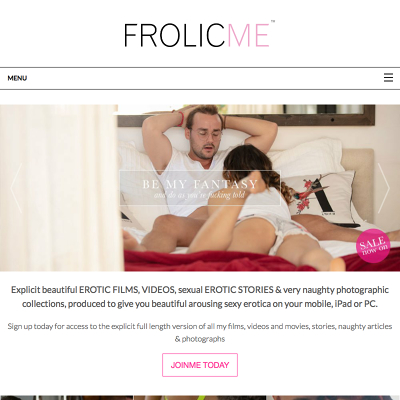Click the hero carousel slide image
Image resolution: width=400 pixels, height=400 pixels.
coord(200,188)
